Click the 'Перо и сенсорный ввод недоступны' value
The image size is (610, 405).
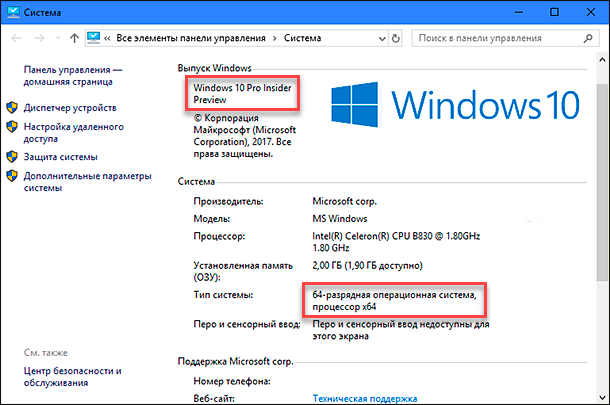tap(401, 330)
